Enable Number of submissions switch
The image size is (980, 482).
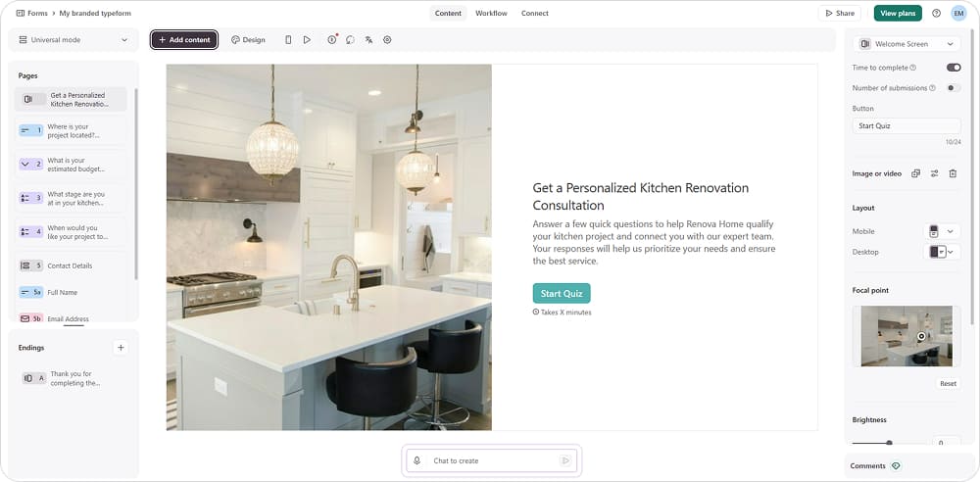point(954,88)
